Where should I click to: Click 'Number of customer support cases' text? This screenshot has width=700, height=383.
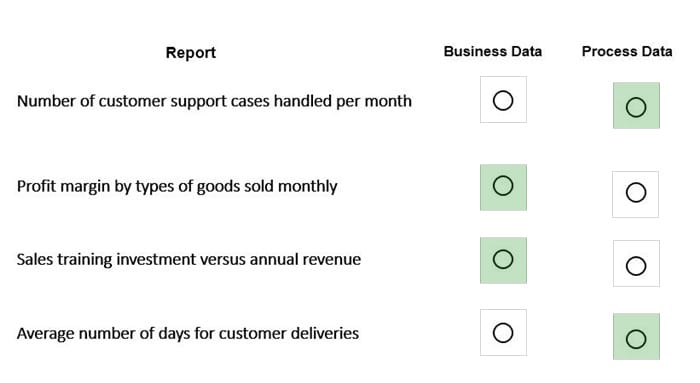[x=143, y=101]
